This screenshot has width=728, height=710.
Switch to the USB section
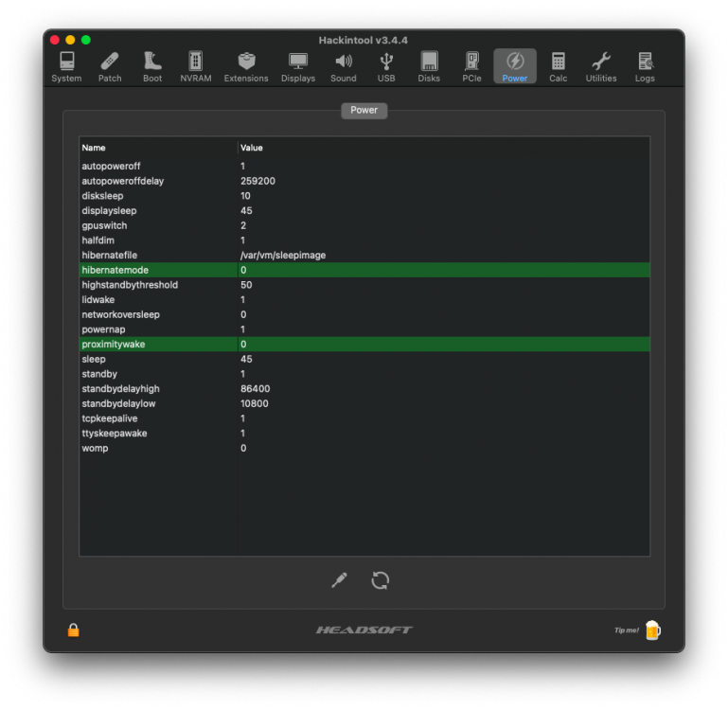(386, 66)
